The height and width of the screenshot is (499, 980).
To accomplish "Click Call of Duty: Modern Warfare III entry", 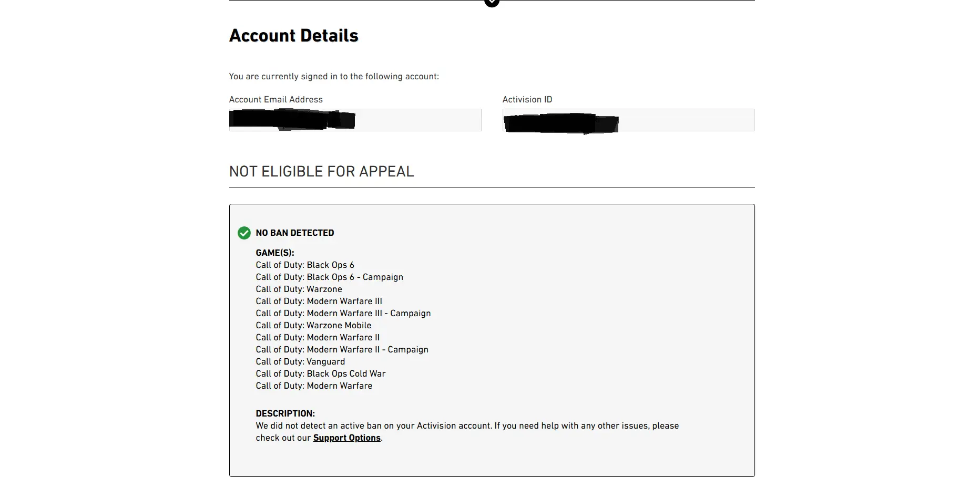I will pyautogui.click(x=319, y=302).
